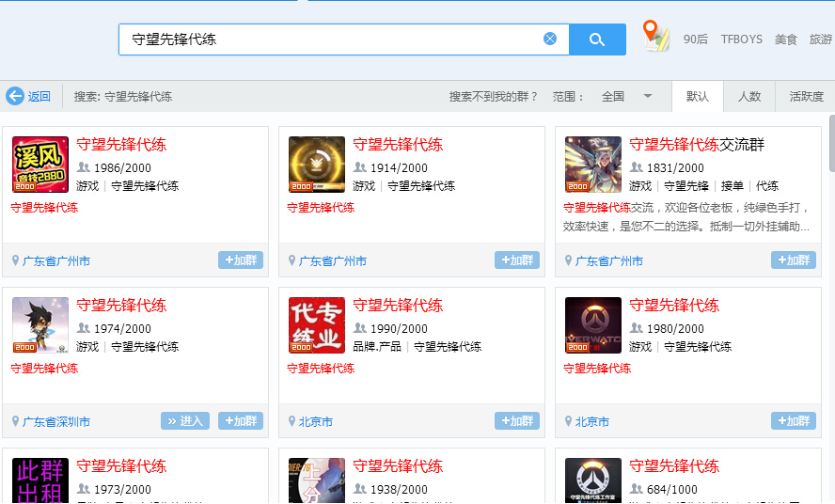Viewport: 835px width, 504px height.
Task: Open group title 守望先锋代练交流群
Action: tap(697, 145)
